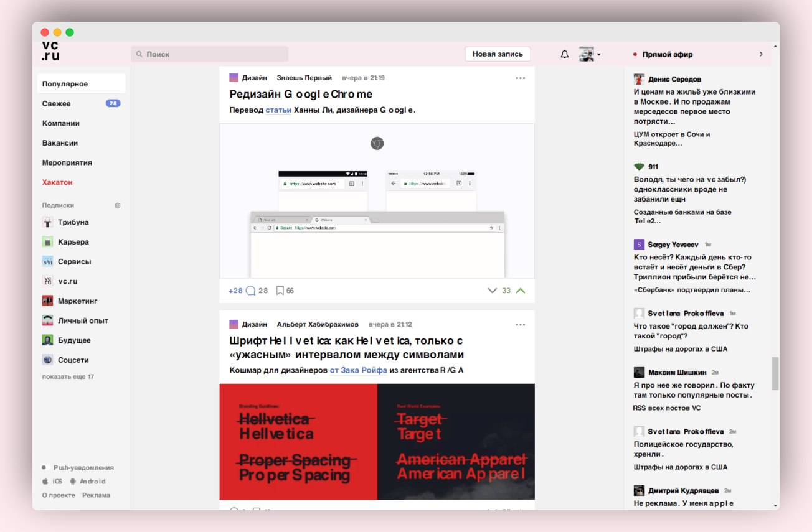Viewport: 812px width, 532px height.
Task: Open the Трибуна subscription icon
Action: pyautogui.click(x=47, y=222)
